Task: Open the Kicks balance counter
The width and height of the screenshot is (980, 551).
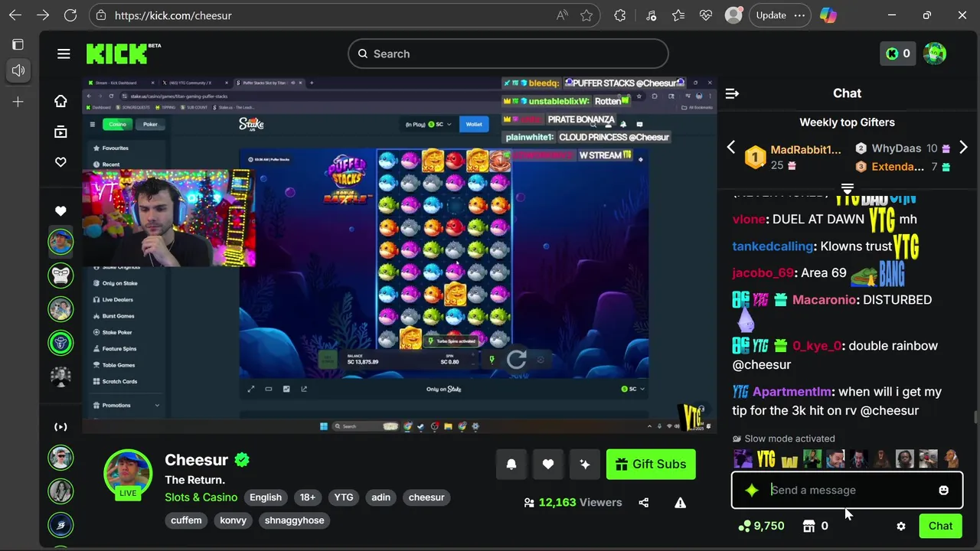Action: tap(897, 54)
